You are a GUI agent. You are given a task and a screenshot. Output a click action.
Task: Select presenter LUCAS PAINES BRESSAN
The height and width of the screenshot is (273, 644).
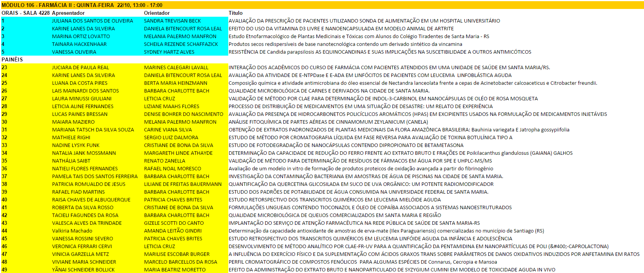coord(80,114)
